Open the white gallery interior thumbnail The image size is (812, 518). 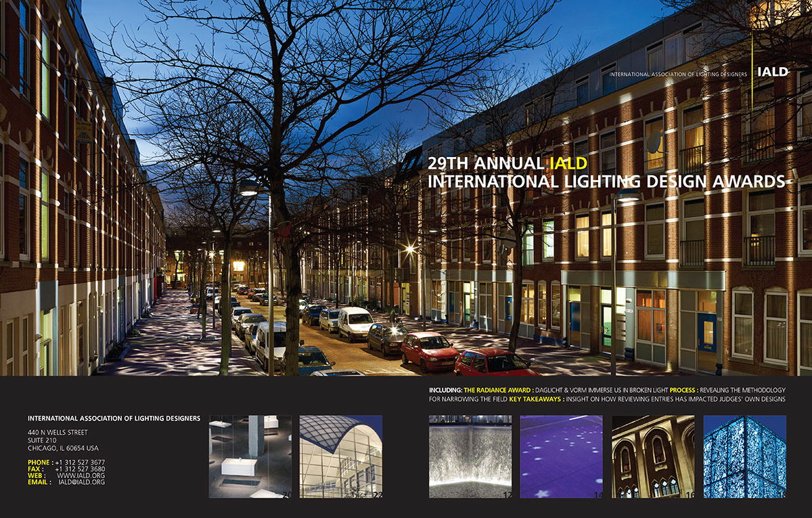pos(250,456)
